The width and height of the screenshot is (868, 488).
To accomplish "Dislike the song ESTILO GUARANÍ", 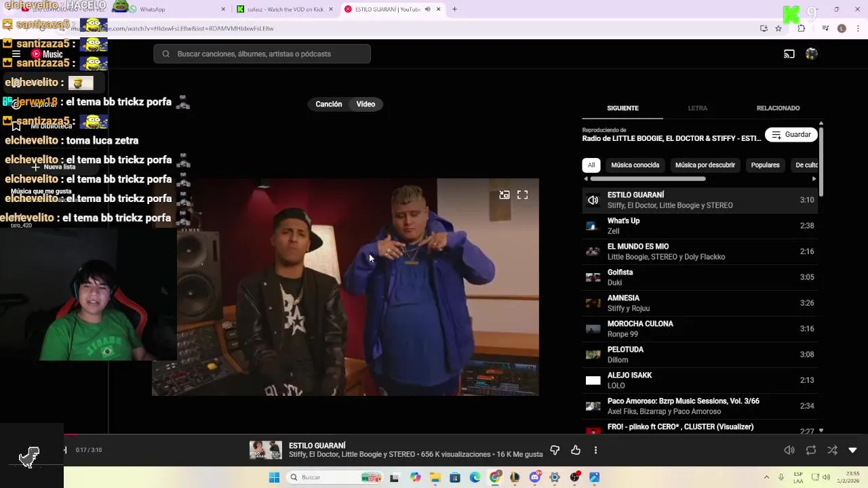I will pos(555,450).
